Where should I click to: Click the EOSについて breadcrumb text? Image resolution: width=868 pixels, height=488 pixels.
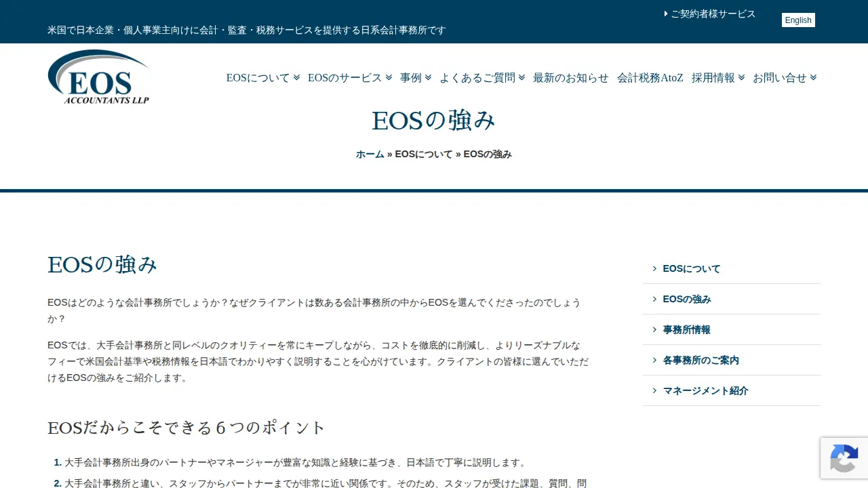point(424,154)
